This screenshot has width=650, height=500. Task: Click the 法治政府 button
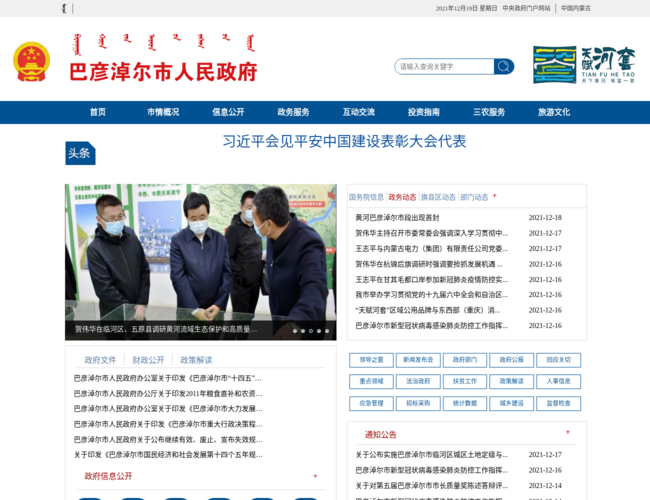(x=418, y=381)
